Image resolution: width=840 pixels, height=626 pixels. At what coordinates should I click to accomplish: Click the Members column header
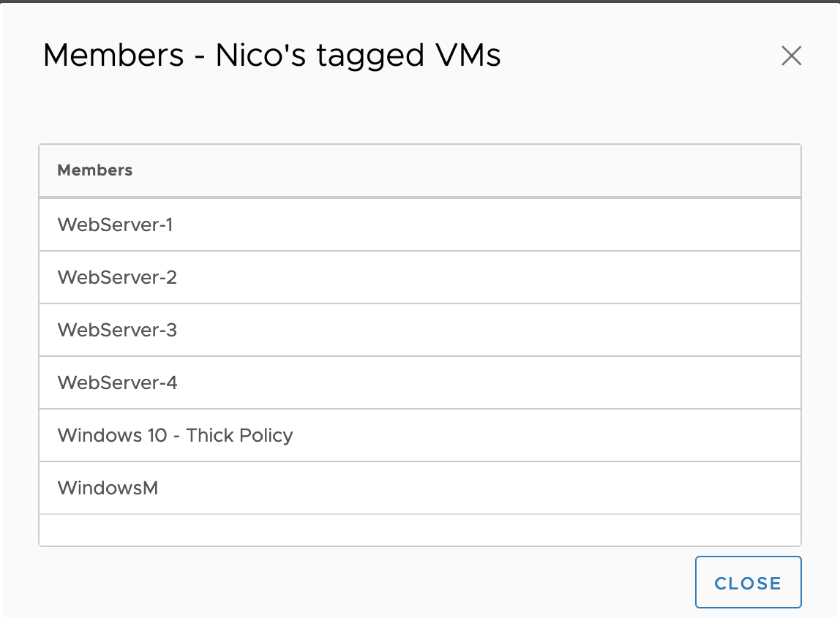click(x=95, y=170)
